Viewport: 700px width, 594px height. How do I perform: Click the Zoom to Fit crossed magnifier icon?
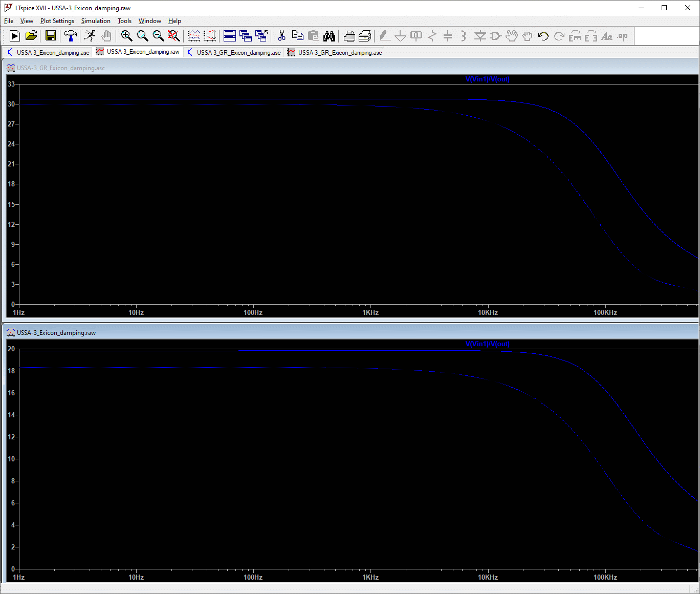click(174, 36)
